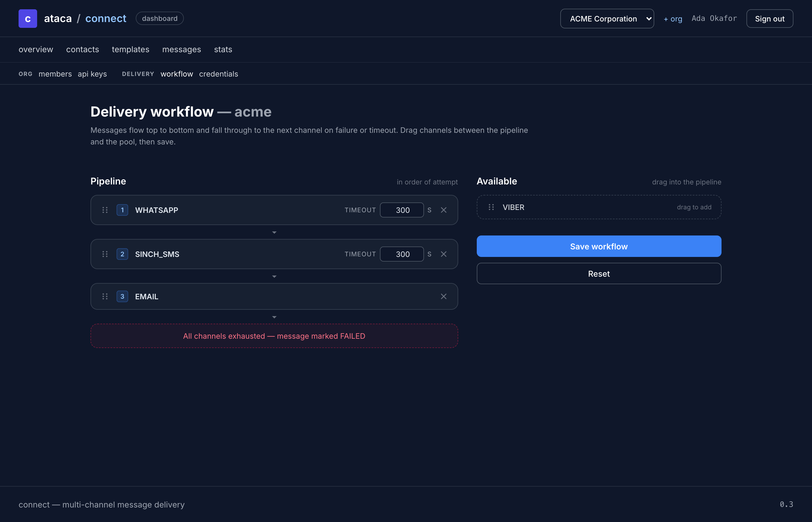Open the api keys page
The width and height of the screenshot is (812, 522).
click(92, 74)
